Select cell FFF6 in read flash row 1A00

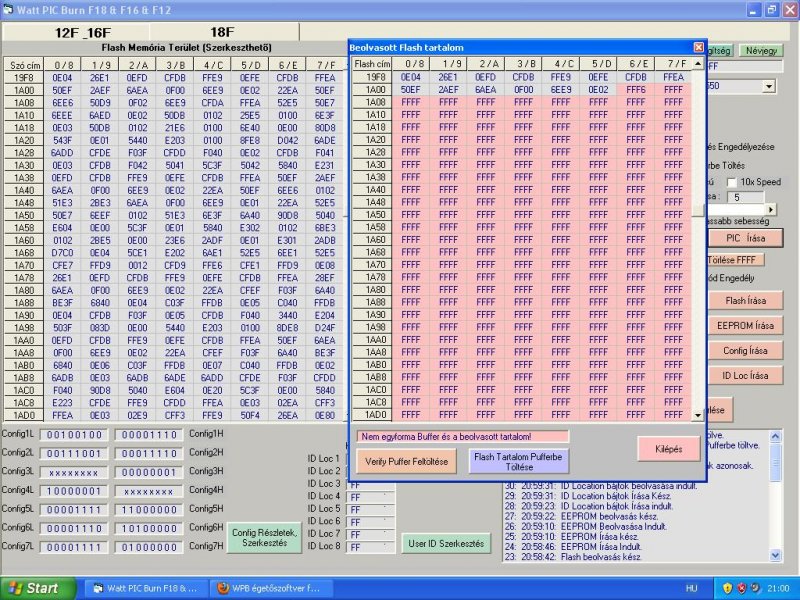click(636, 90)
